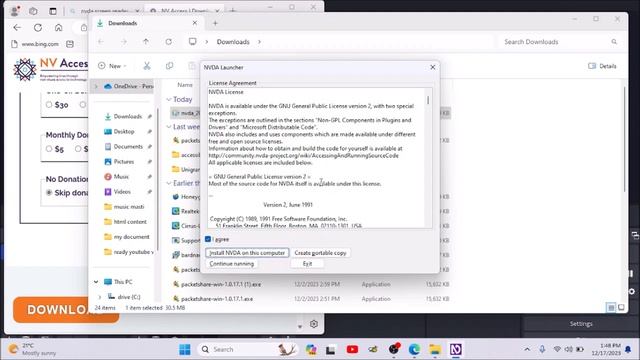The width and height of the screenshot is (640, 360).
Task: Expand drive (C:) tree node
Action: pyautogui.click(x=100, y=297)
